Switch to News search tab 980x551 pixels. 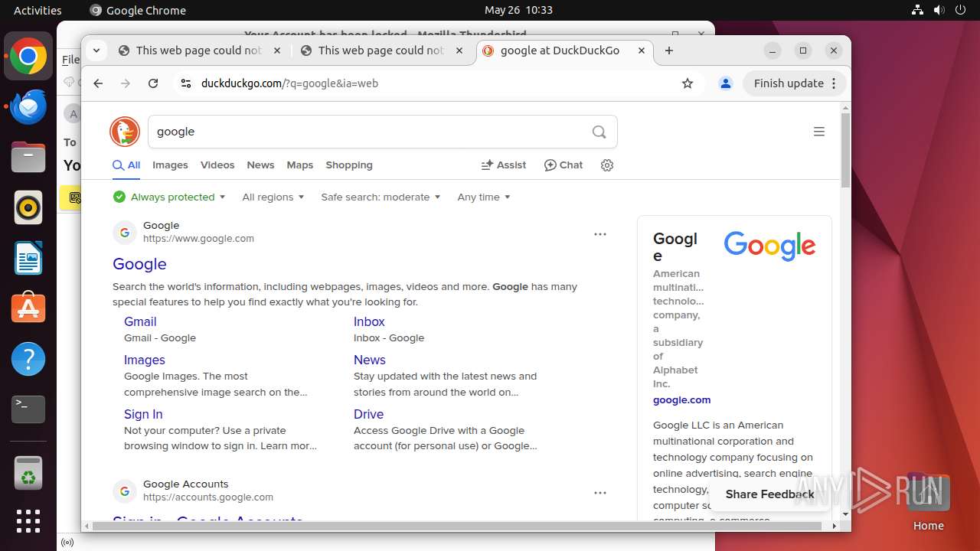260,165
